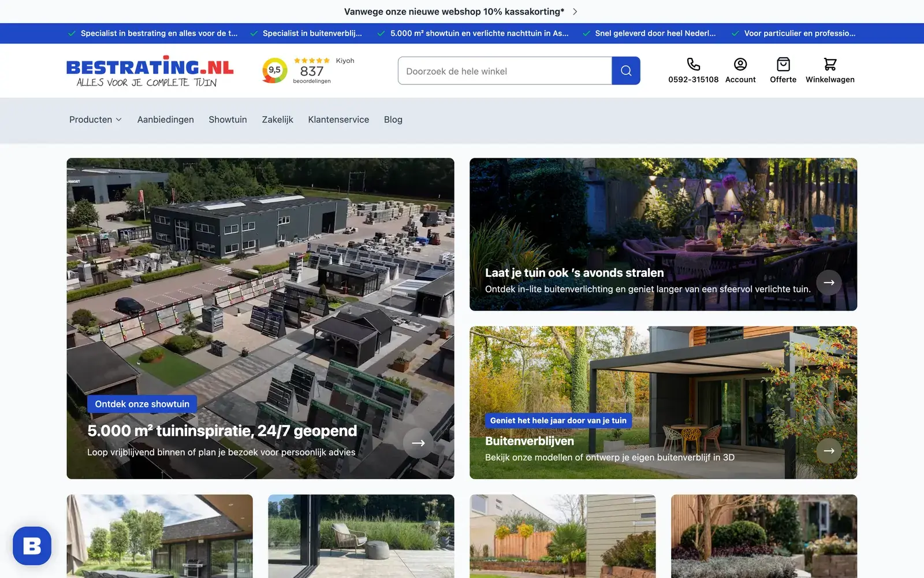Open the Zakelijk menu item

pos(278,120)
